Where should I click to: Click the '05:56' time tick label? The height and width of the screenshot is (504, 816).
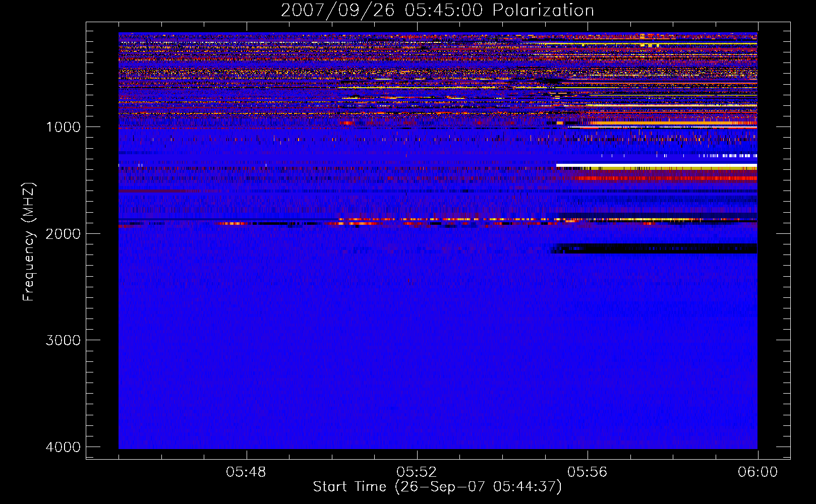[587, 472]
